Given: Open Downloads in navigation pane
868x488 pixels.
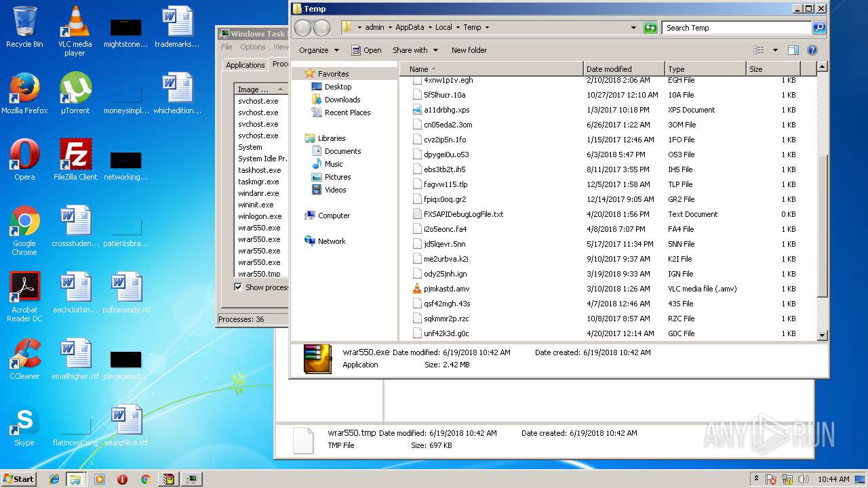Looking at the screenshot, I should click(x=342, y=100).
